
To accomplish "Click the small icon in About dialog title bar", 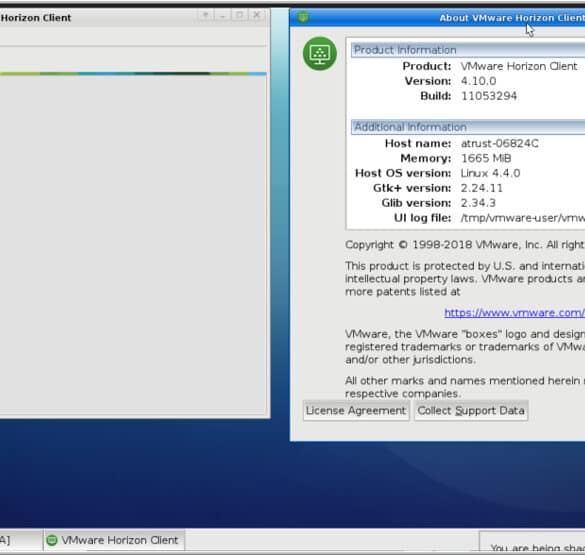I will (303, 17).
